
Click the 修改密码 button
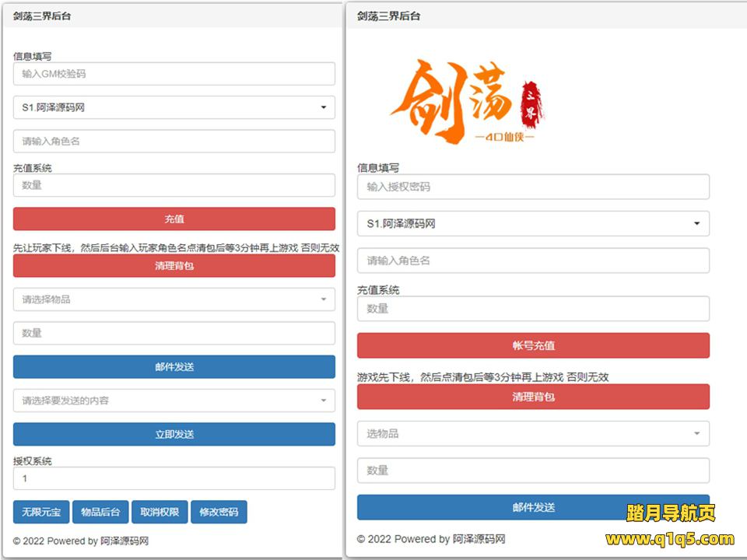click(x=219, y=512)
